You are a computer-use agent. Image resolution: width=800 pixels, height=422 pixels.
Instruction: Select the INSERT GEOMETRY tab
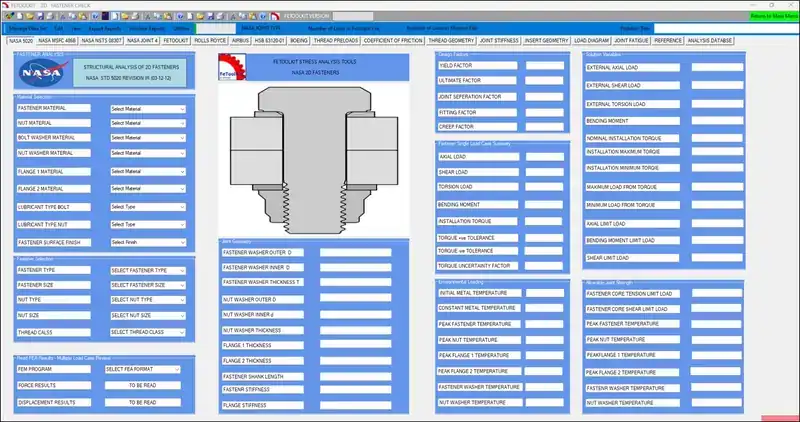click(x=546, y=40)
